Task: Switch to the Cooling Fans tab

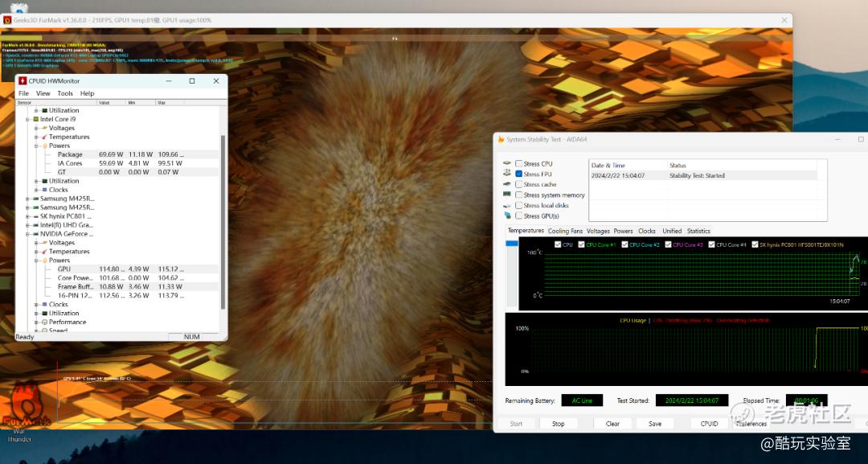Action: click(x=565, y=231)
